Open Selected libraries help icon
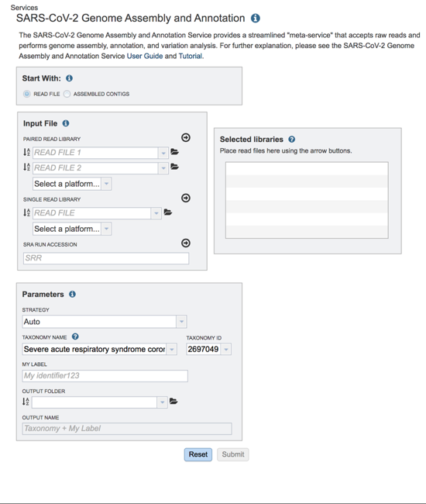This screenshot has height=504, width=426. (x=291, y=139)
